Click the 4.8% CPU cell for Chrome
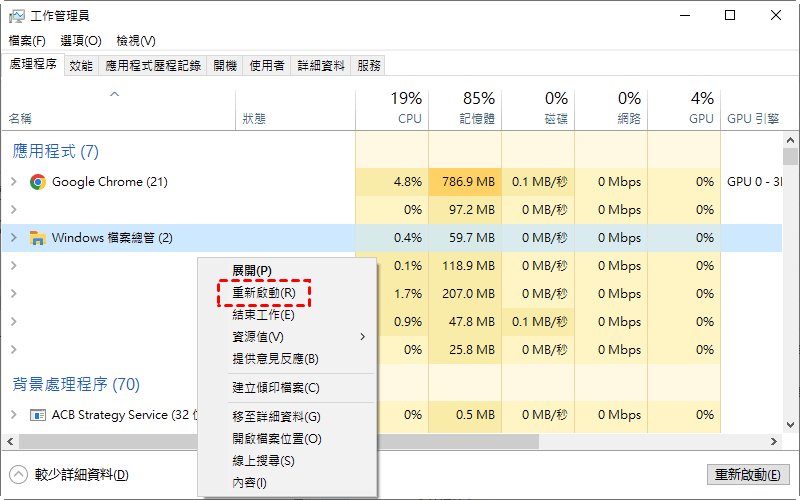 (392, 182)
